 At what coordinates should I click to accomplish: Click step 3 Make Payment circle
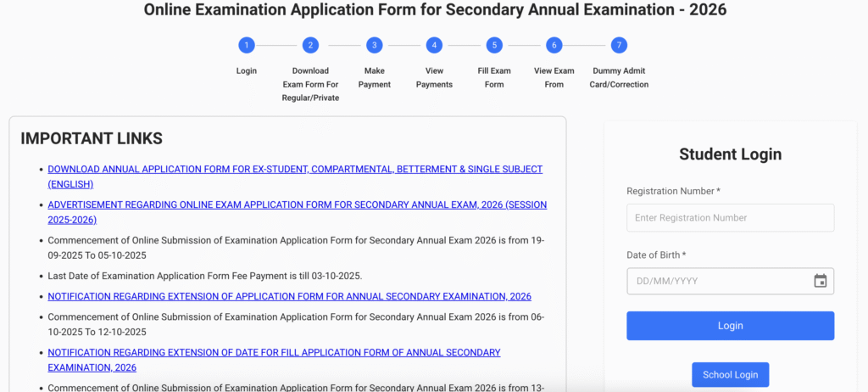(x=374, y=45)
